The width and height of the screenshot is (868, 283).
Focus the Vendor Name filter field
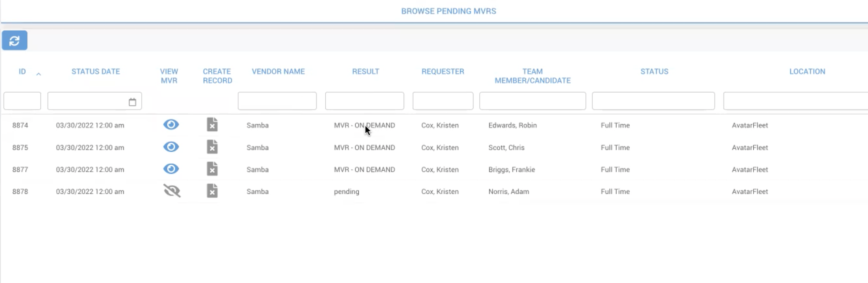point(277,101)
